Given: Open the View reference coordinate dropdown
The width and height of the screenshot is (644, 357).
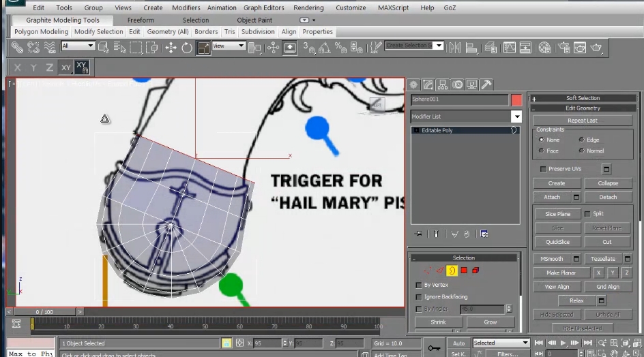Looking at the screenshot, I should [x=229, y=46].
